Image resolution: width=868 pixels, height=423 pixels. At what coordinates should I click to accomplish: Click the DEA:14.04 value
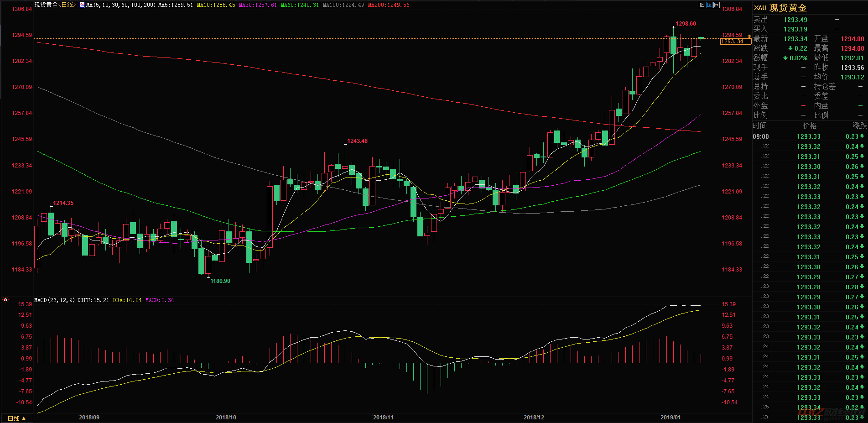click(127, 300)
